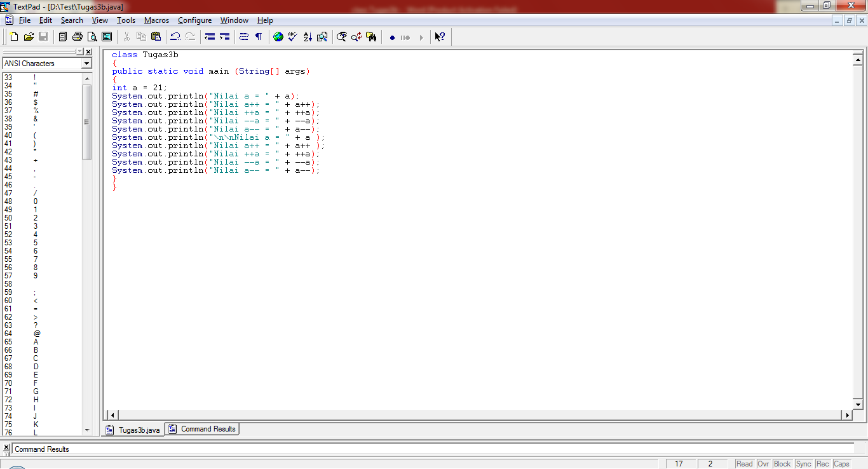This screenshot has width=868, height=469.
Task: Click the Command Results output field
Action: pyautogui.click(x=433, y=449)
